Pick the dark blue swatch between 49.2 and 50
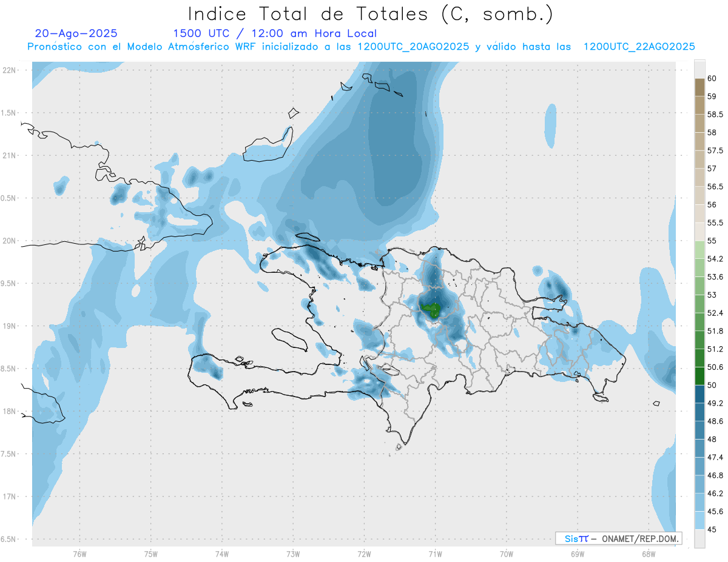Screen dimensions: 728x562 coord(699,394)
